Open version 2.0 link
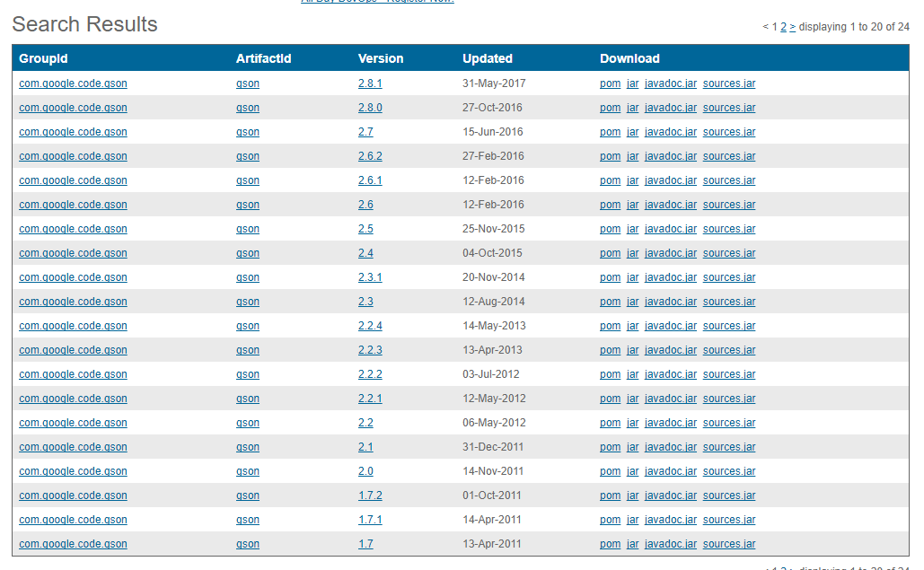 tap(365, 471)
